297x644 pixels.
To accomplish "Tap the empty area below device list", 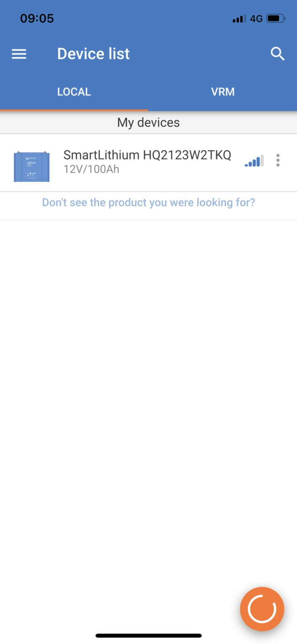I will [x=148, y=377].
